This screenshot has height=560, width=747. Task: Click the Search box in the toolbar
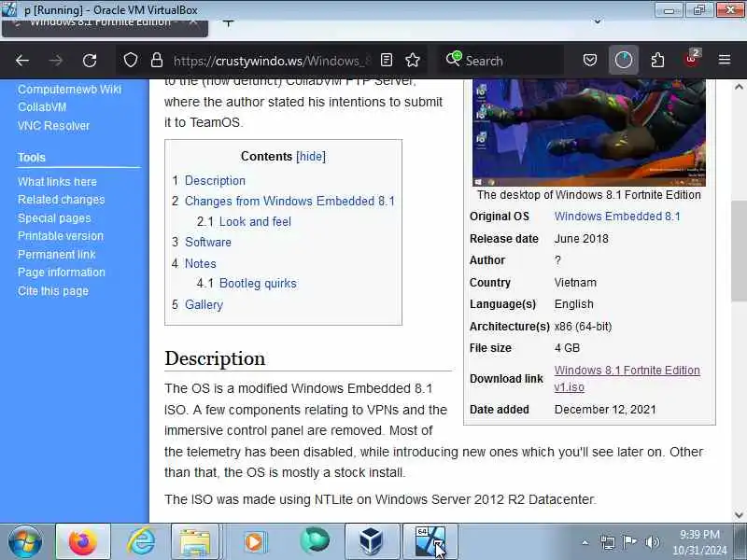tap(500, 61)
